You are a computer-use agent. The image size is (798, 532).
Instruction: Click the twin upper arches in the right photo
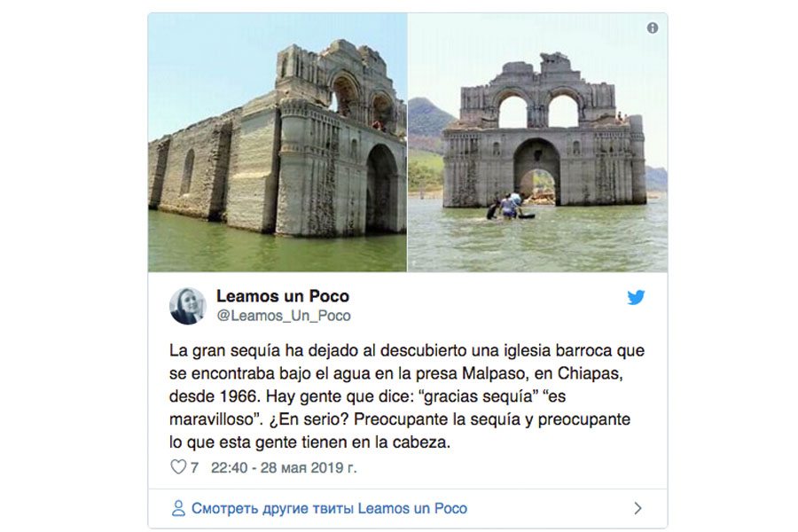[538, 110]
